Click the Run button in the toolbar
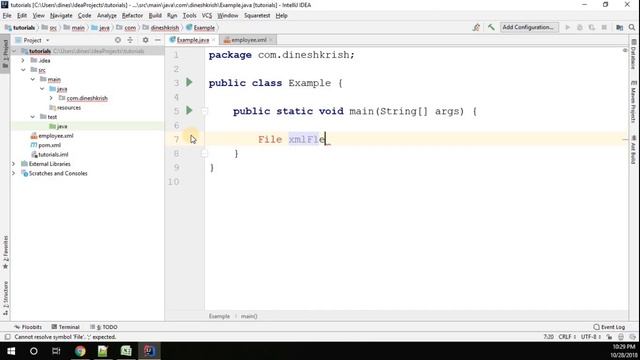Screen dimensions: 640x360 tap(567, 27)
